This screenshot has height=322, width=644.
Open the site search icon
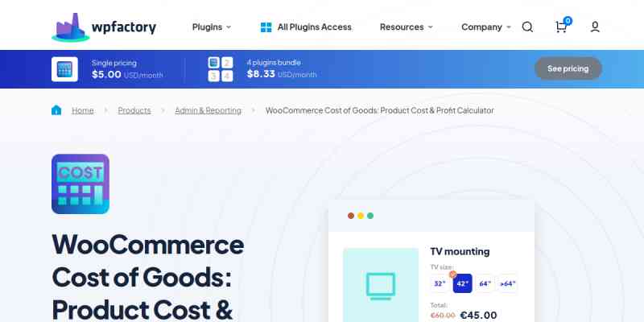pyautogui.click(x=527, y=27)
